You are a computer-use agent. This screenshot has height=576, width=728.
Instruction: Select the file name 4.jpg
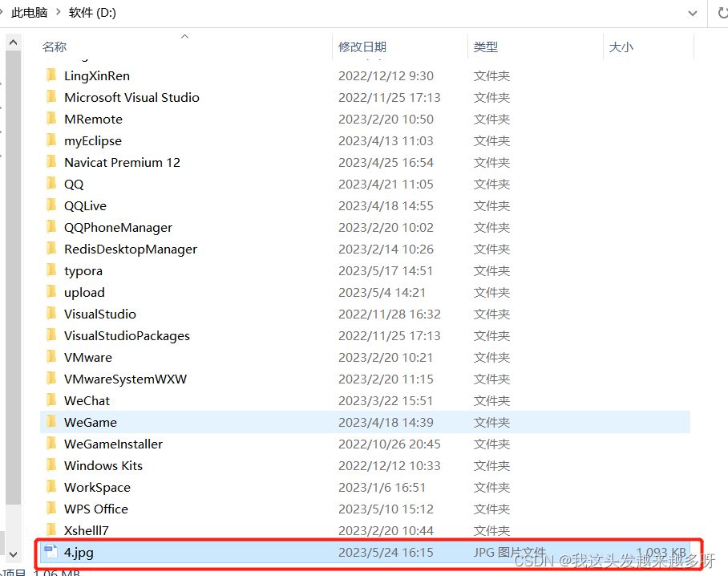click(x=79, y=552)
